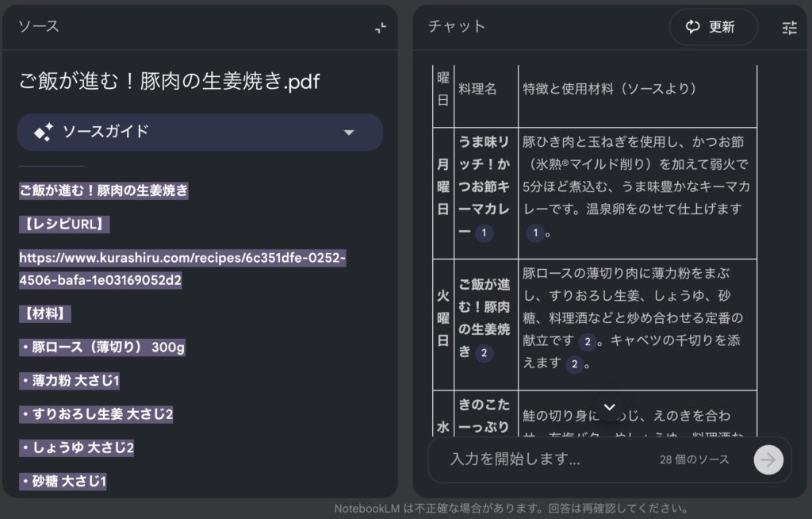Select the チャット panel header

click(x=457, y=26)
